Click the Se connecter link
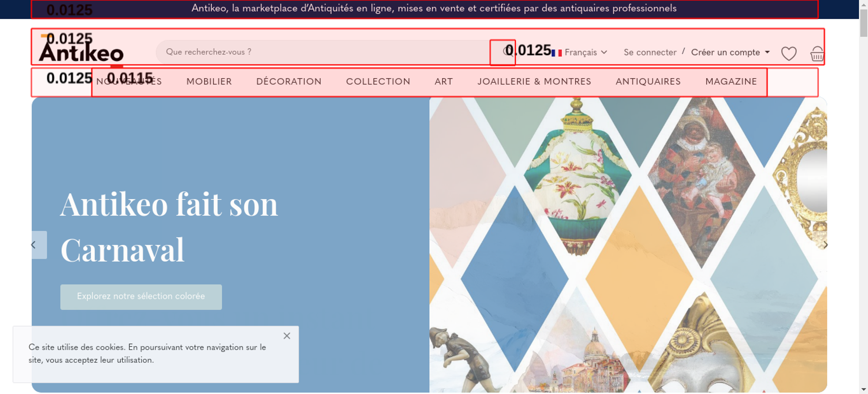 650,52
